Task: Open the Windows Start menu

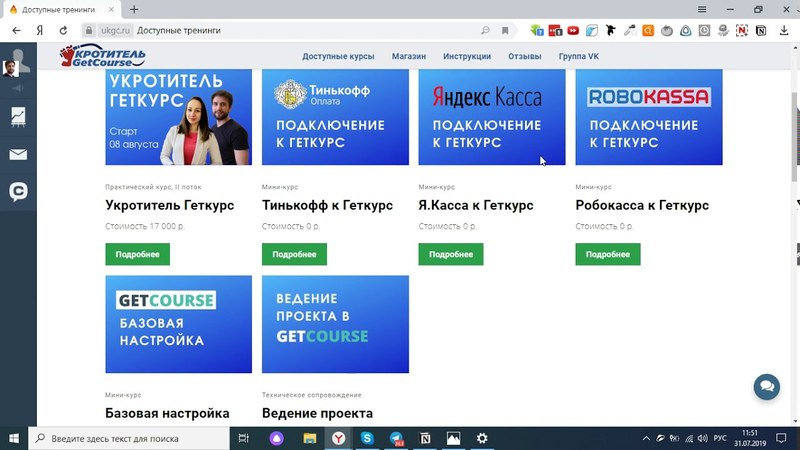Action: [14, 438]
